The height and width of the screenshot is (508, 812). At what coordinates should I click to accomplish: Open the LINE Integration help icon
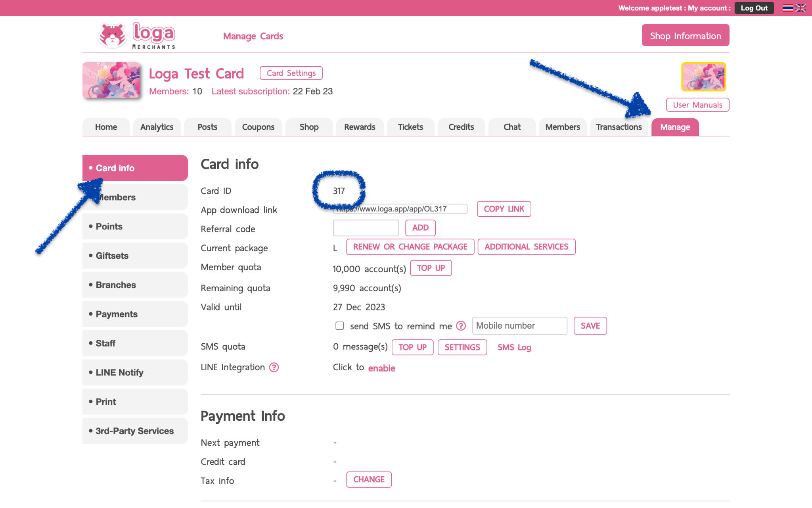click(x=274, y=367)
